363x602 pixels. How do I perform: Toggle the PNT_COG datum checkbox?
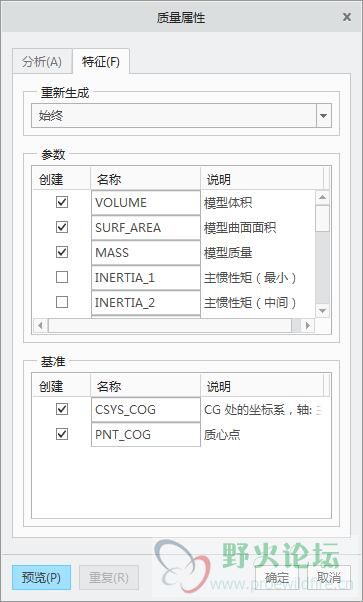point(62,434)
